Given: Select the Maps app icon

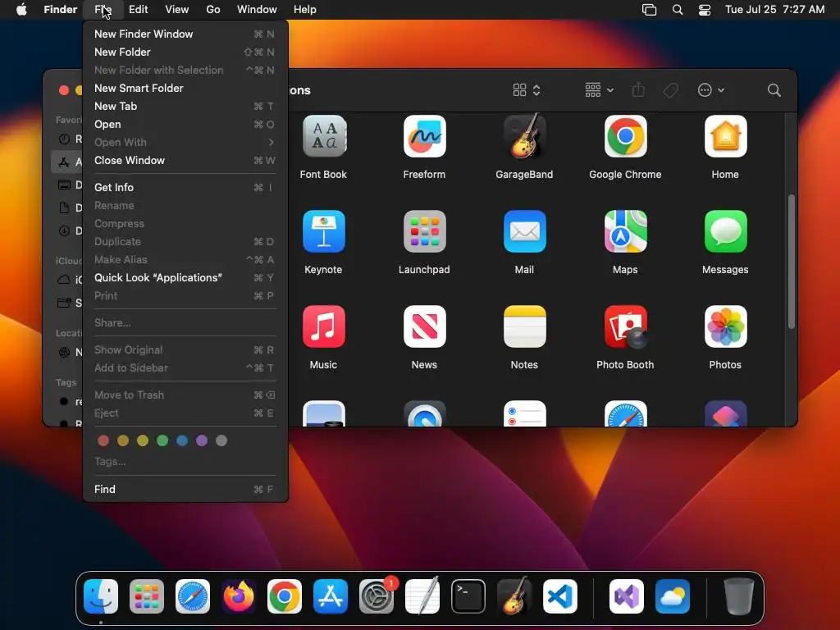Looking at the screenshot, I should point(625,231).
